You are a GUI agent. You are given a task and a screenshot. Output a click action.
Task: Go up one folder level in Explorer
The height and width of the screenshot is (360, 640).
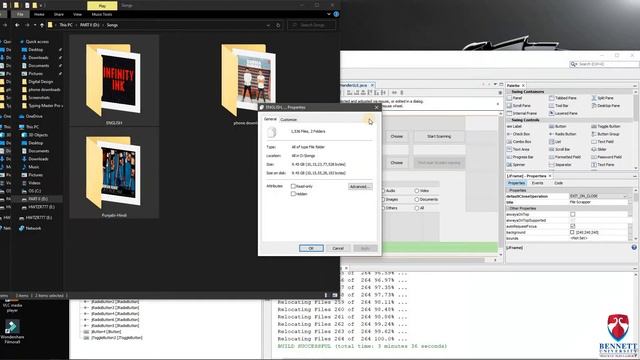pyautogui.click(x=42, y=25)
